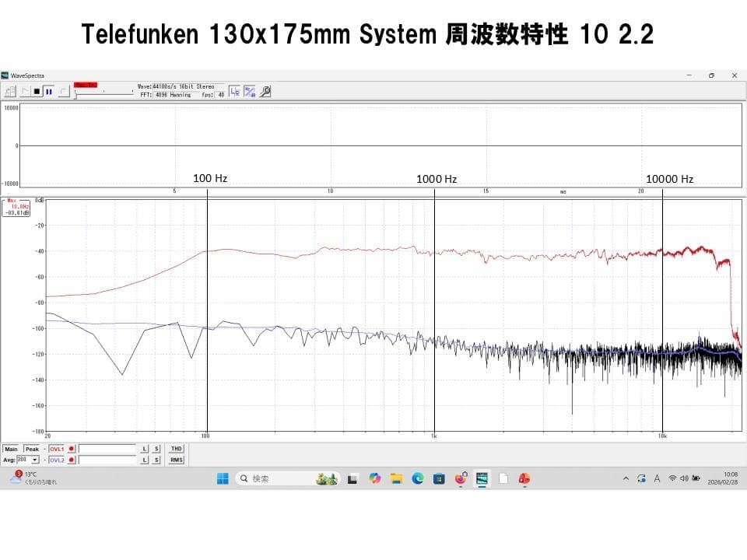Click the fps value 40
The image size is (747, 560).
coord(221,95)
